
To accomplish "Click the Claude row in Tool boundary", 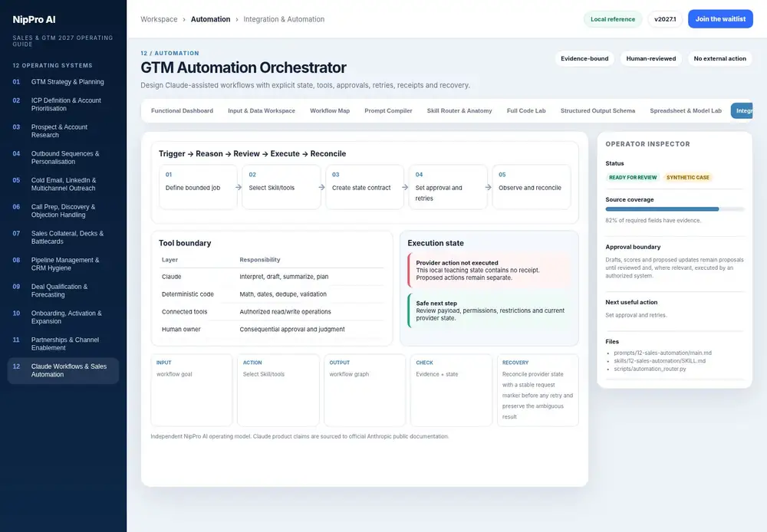I will point(272,277).
